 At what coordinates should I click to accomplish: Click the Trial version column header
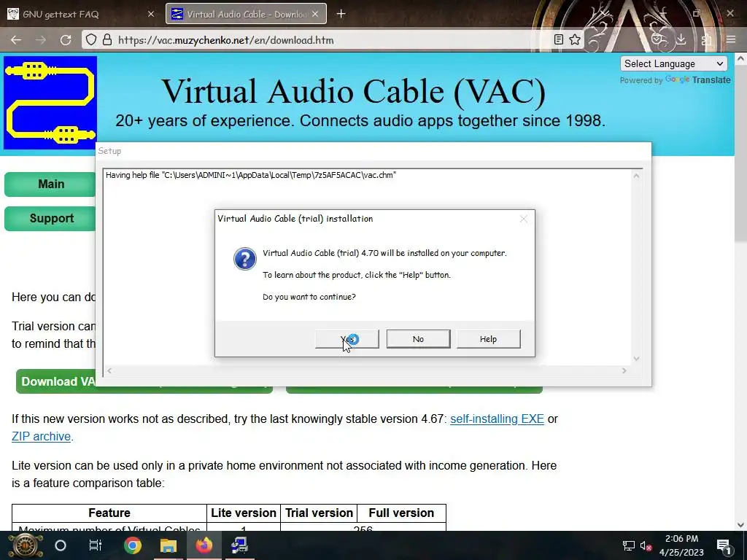[319, 513]
